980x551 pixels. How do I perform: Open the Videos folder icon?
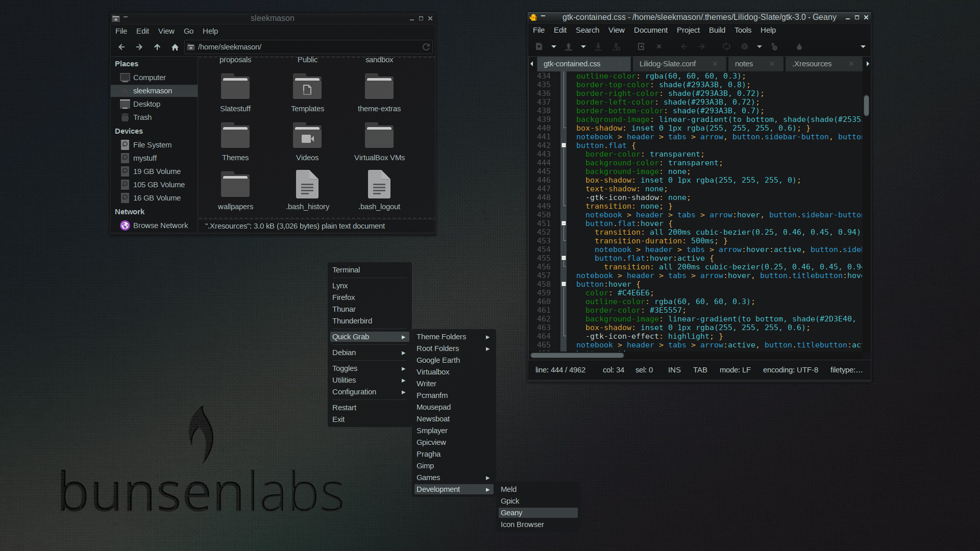tap(307, 136)
